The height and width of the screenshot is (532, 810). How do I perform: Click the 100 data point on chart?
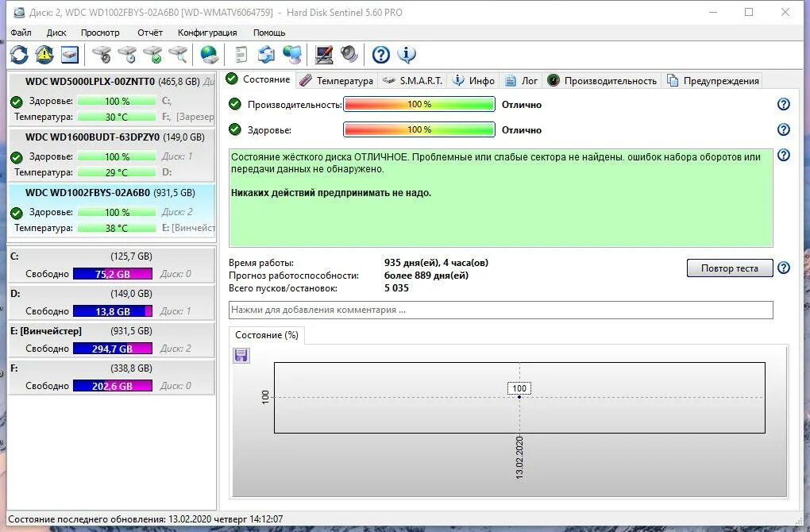click(x=519, y=397)
